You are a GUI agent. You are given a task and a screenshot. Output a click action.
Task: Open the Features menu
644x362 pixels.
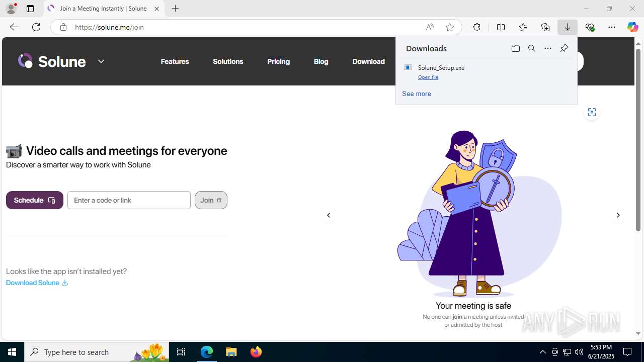click(x=175, y=61)
